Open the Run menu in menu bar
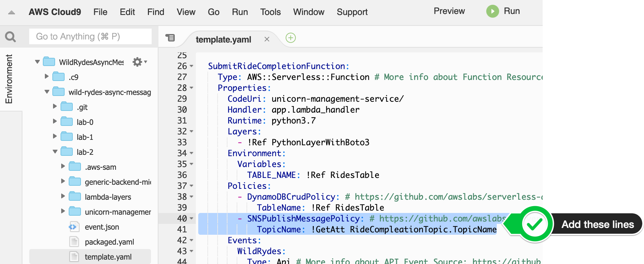 pyautogui.click(x=240, y=12)
